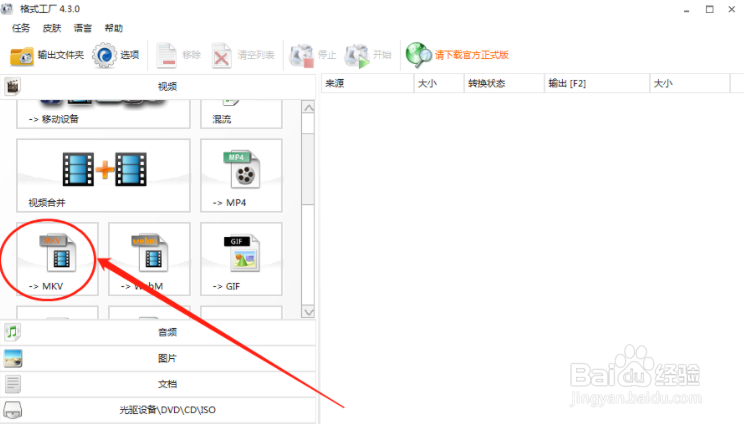The height and width of the screenshot is (424, 744).
Task: Open the 请下载官方正式版 download link
Action: (457, 55)
